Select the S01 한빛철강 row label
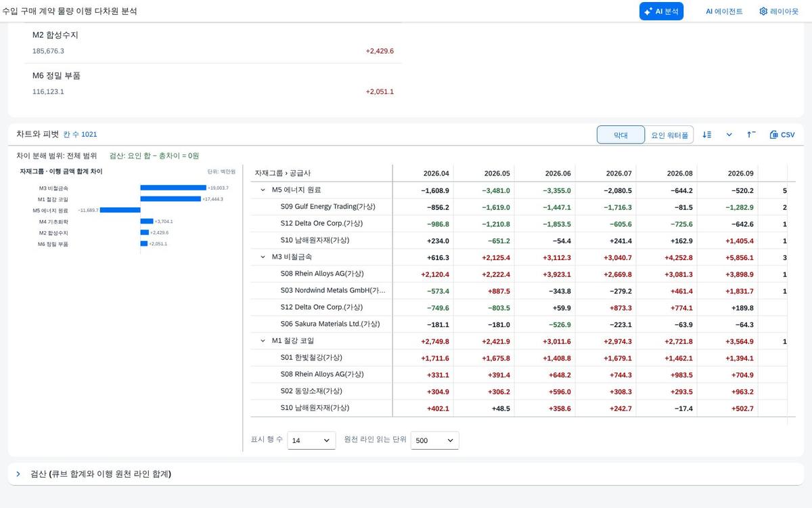This screenshot has height=508, width=812. point(312,358)
